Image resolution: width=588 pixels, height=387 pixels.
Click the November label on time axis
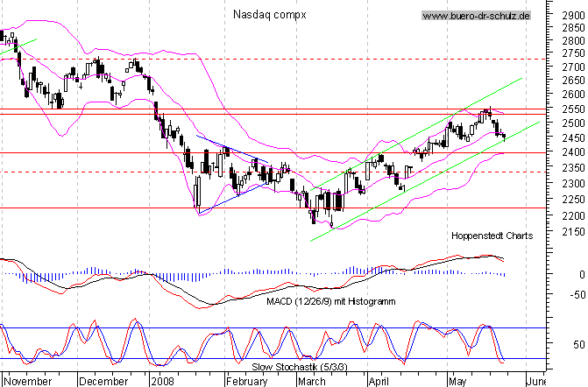[x=29, y=381]
